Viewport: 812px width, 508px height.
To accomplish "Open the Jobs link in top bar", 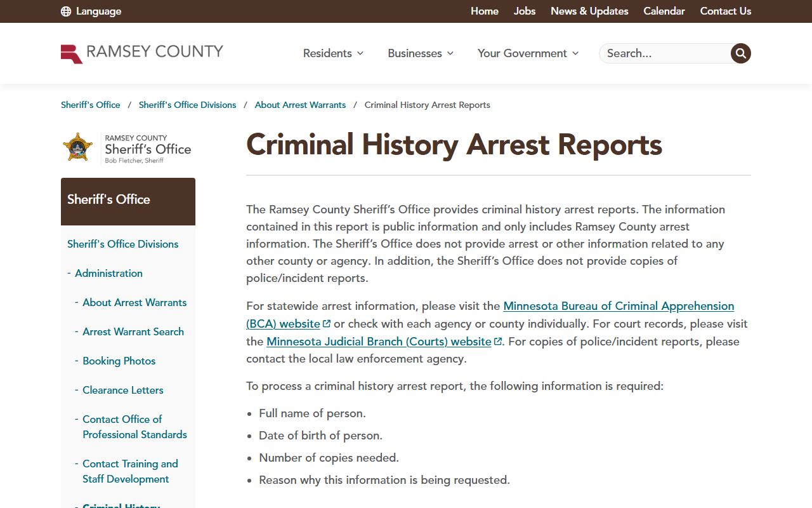I will (x=525, y=11).
